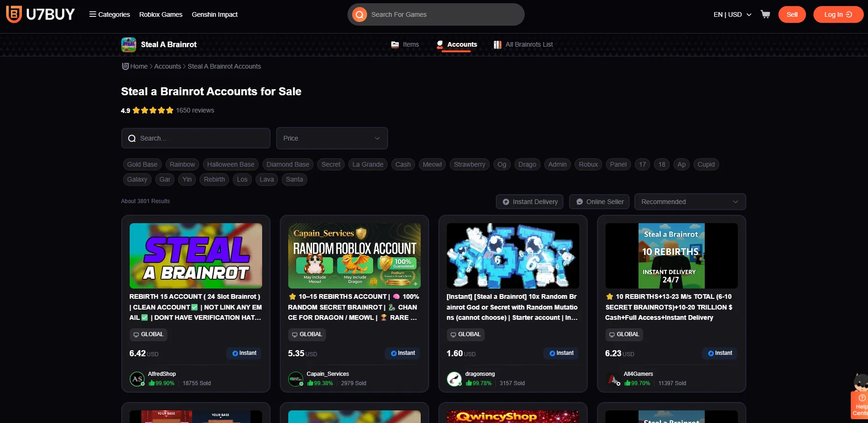868x423 pixels.
Task: Click the search magnifier icon
Action: click(359, 14)
